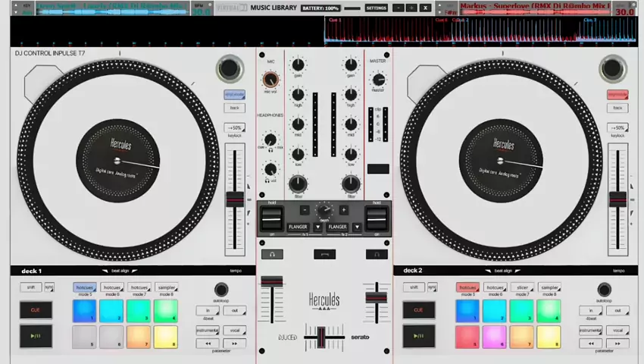
Task: Expand the right FLANGER effect dropdown arrow
Action: click(x=357, y=227)
